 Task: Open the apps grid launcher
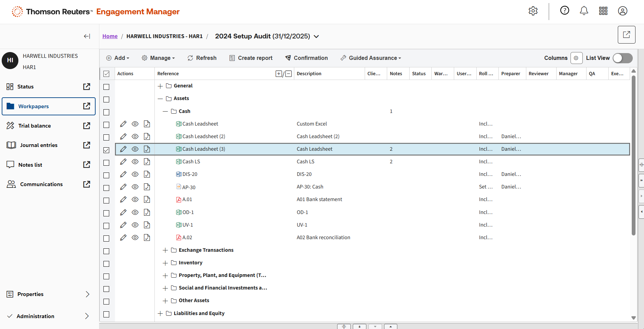coord(603,11)
